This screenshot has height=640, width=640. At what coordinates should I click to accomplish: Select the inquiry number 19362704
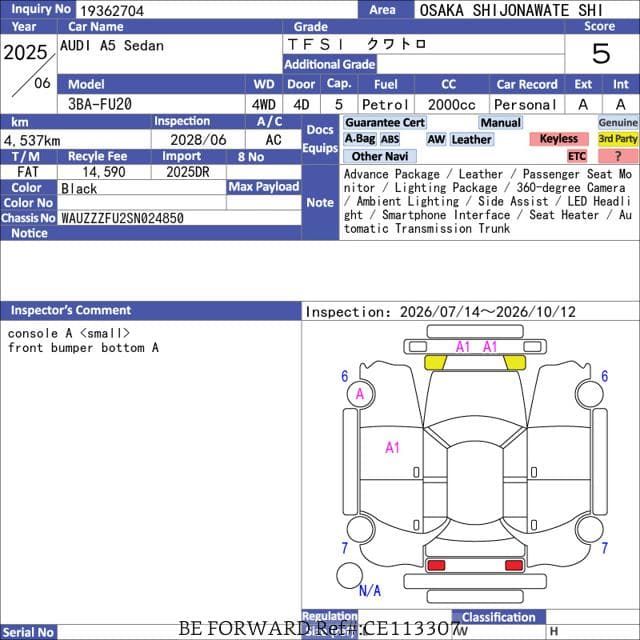tap(112, 10)
